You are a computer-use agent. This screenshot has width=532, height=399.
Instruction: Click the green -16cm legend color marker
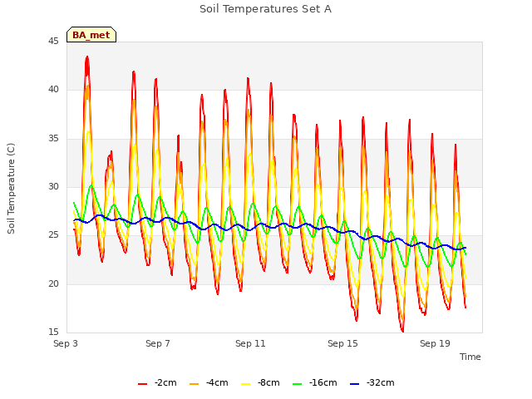(x=298, y=384)
